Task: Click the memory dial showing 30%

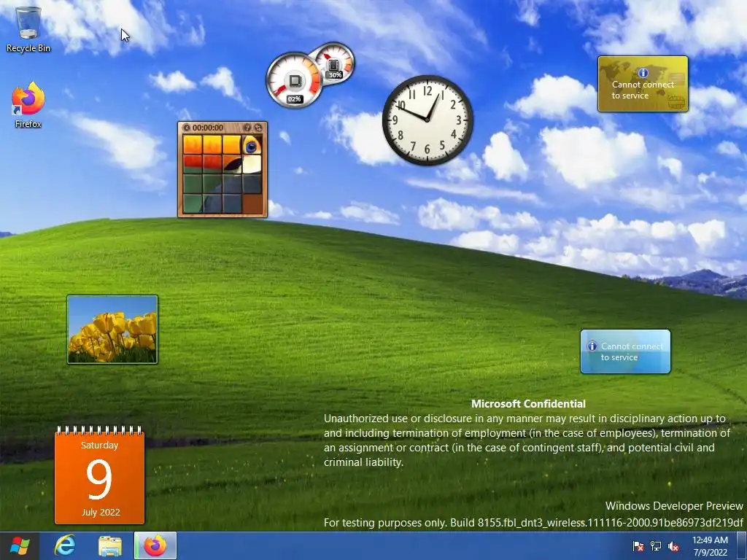Action: tap(334, 63)
